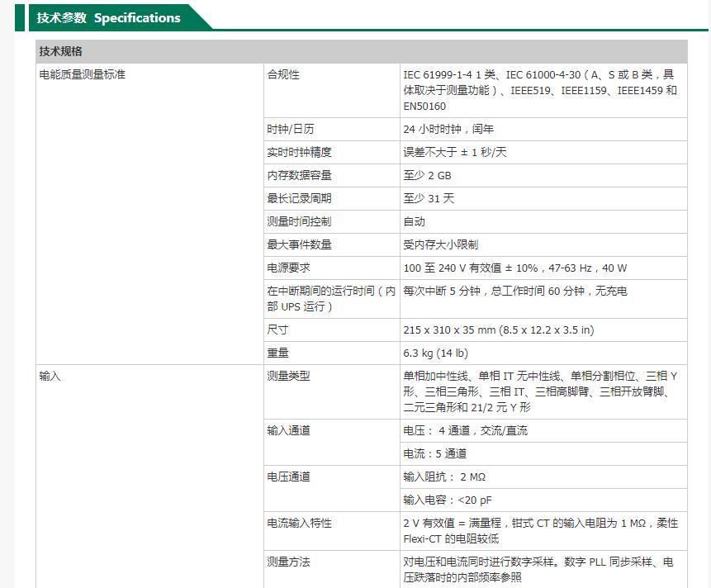The height and width of the screenshot is (588, 711).
Task: Click the IEC 61999-1-4 compliance standards text
Action: (x=539, y=90)
